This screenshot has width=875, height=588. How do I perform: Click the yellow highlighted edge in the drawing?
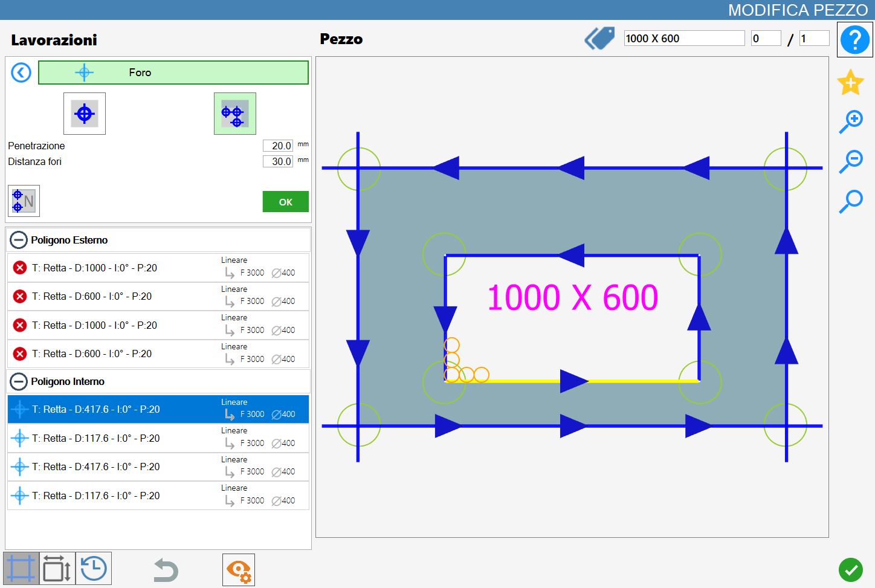click(x=572, y=381)
